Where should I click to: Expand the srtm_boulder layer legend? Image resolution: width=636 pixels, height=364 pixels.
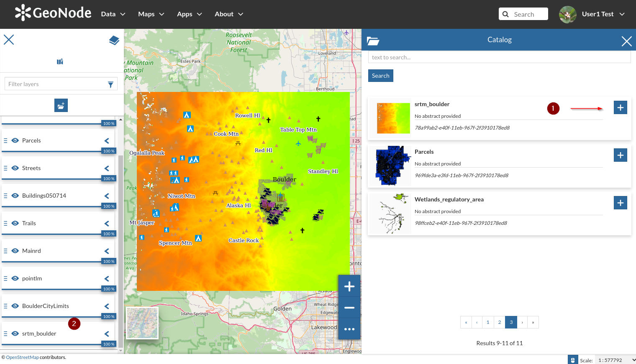[107, 334]
